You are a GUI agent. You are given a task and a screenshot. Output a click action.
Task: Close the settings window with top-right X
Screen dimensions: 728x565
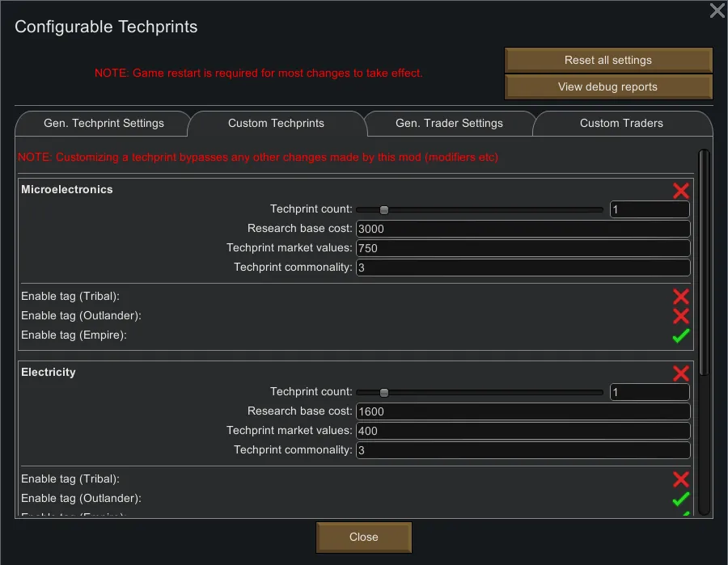click(x=717, y=11)
